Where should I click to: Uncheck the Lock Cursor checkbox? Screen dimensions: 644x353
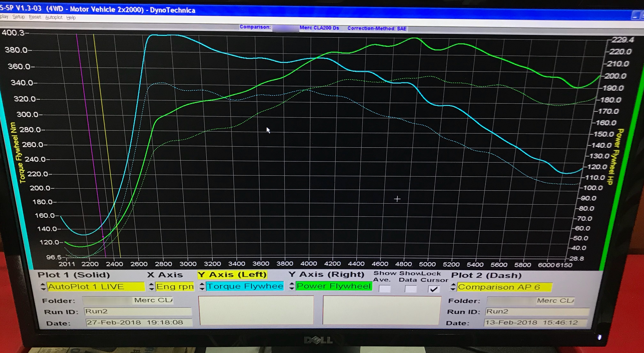[434, 289]
